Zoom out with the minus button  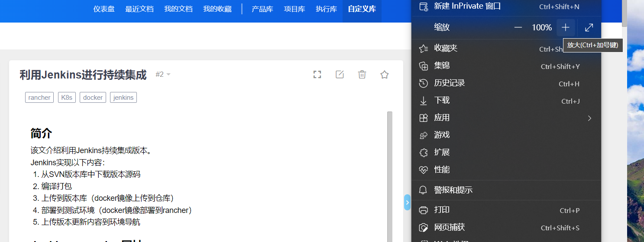click(x=518, y=28)
